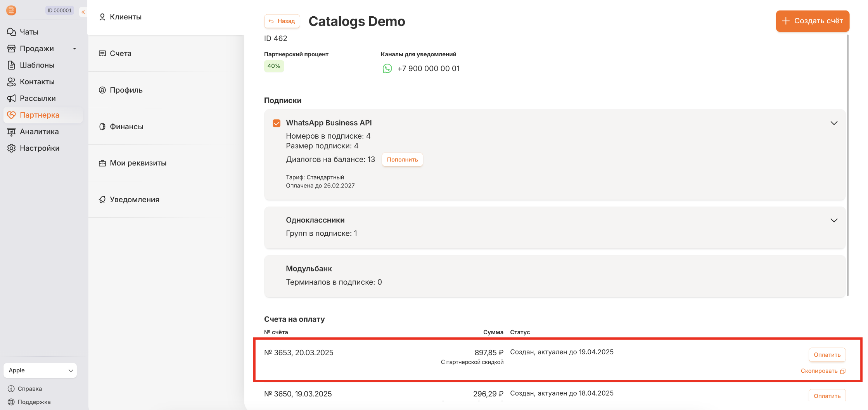Image resolution: width=868 pixels, height=410 pixels.
Task: Toggle WhatsApp Business API checkbox
Action: [x=277, y=123]
